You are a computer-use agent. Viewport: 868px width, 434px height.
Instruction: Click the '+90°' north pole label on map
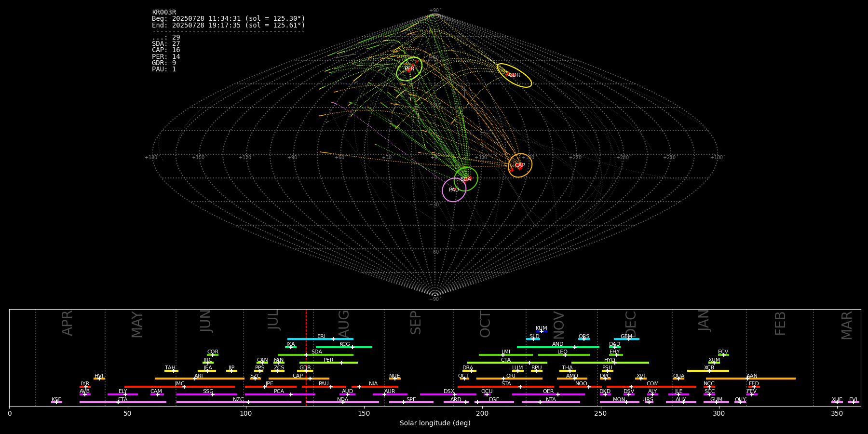click(435, 11)
